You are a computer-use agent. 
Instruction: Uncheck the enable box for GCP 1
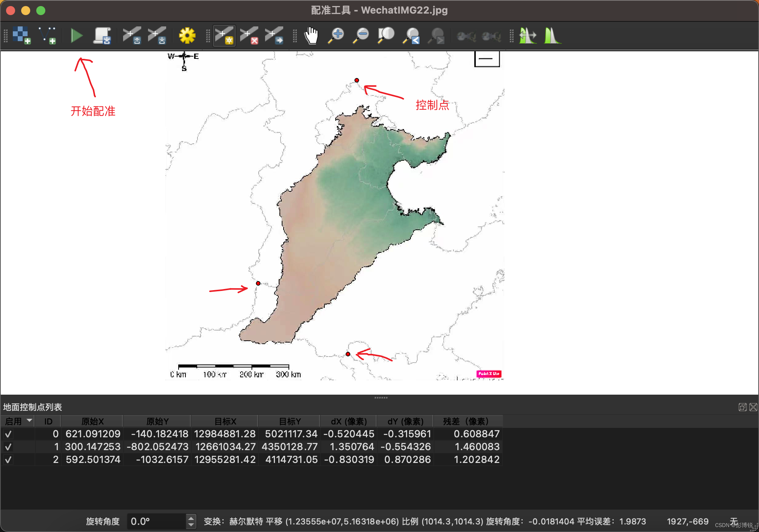tap(8, 447)
